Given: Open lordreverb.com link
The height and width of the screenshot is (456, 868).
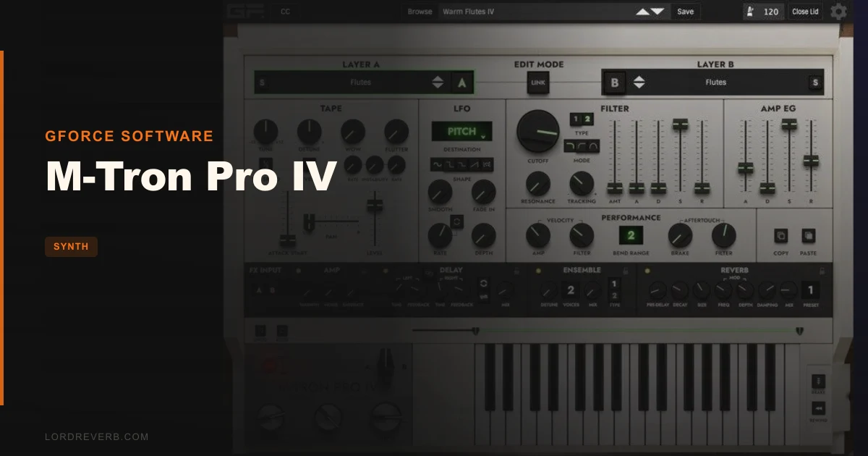Looking at the screenshot, I should [96, 436].
